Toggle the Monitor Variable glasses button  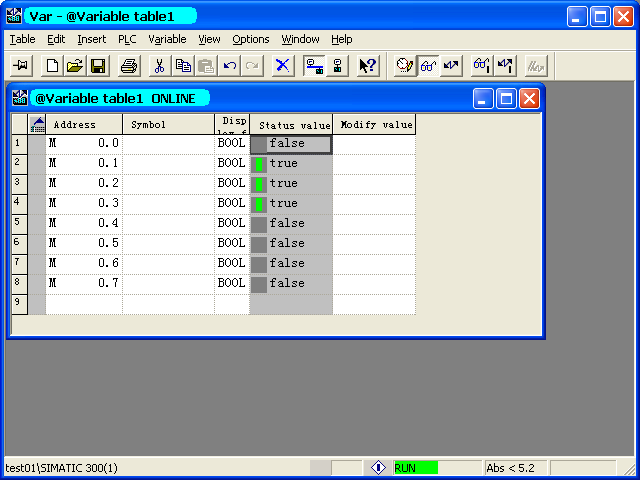point(428,66)
